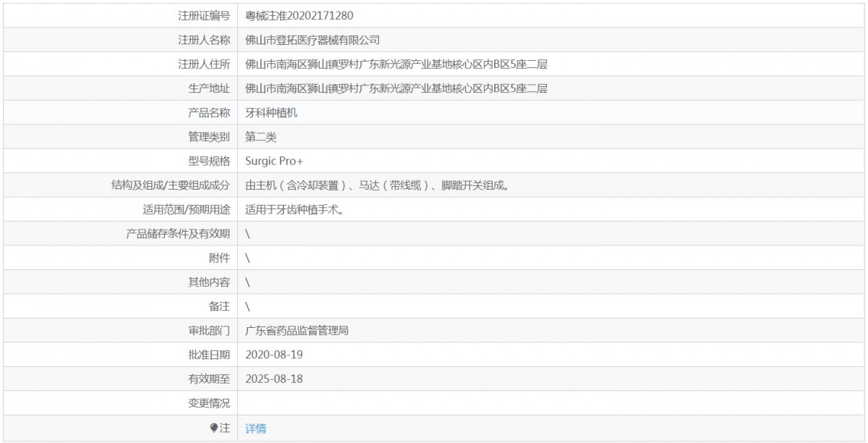Select registration number 粤械注准20202171280
Screen dimensions: 868x443
click(x=299, y=15)
